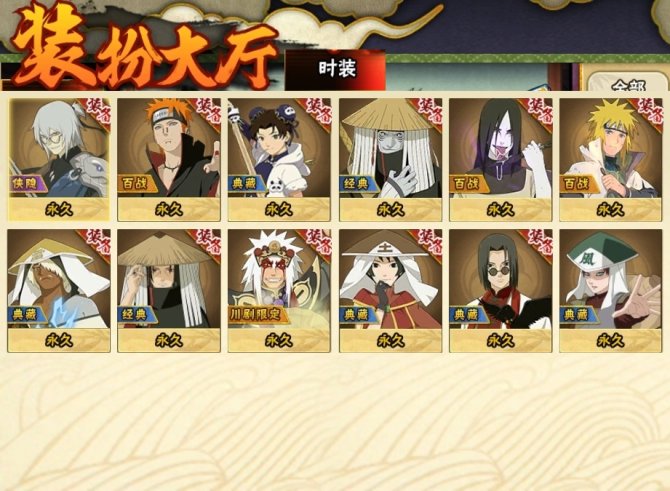Choose the long black-haired pale ninja costume

click(x=500, y=159)
